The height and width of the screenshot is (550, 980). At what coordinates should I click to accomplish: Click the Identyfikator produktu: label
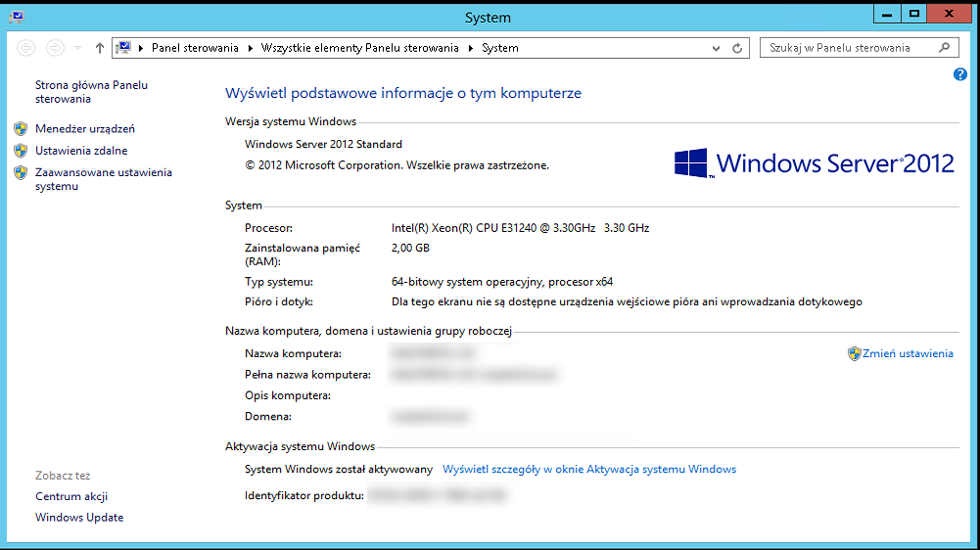[304, 495]
